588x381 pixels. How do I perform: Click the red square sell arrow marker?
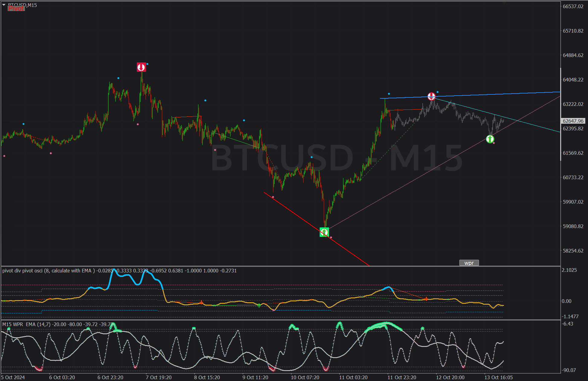coord(141,67)
